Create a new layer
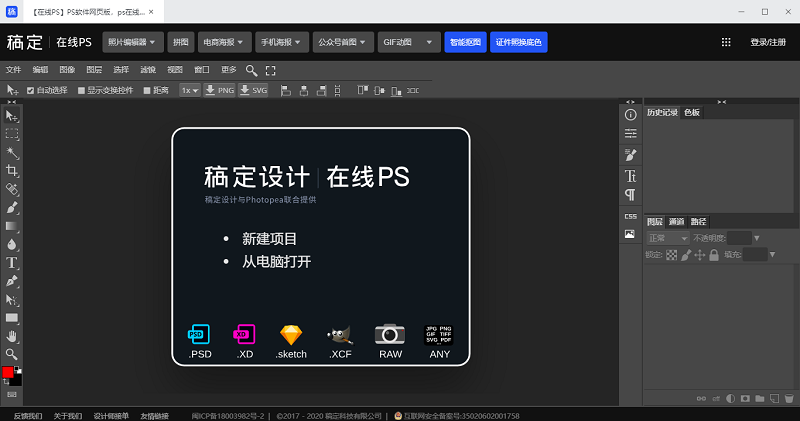The image size is (800, 421). click(774, 399)
